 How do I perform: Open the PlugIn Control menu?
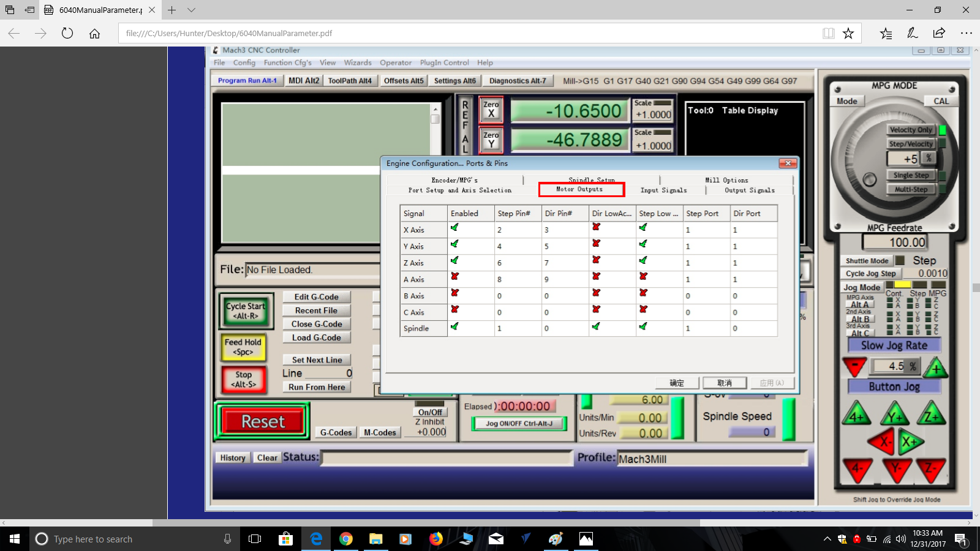(x=444, y=62)
